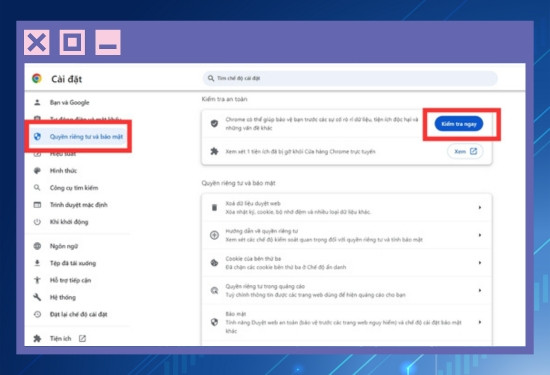Click the compass icon beside Hướng dẫn về quyền riêng tư

pos(214,235)
